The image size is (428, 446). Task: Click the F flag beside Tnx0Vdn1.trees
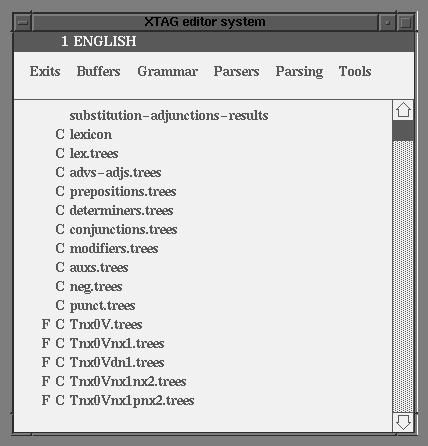click(46, 362)
